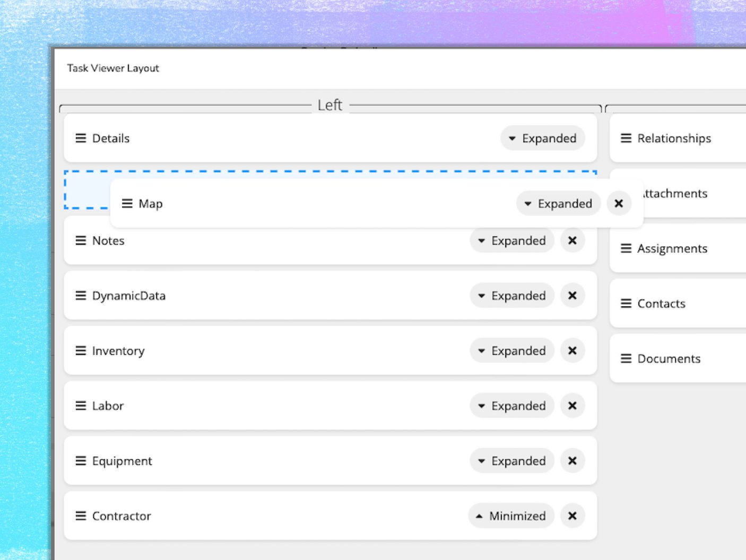Toggle Contractor from Minimized state
The height and width of the screenshot is (560, 746).
pos(511,516)
